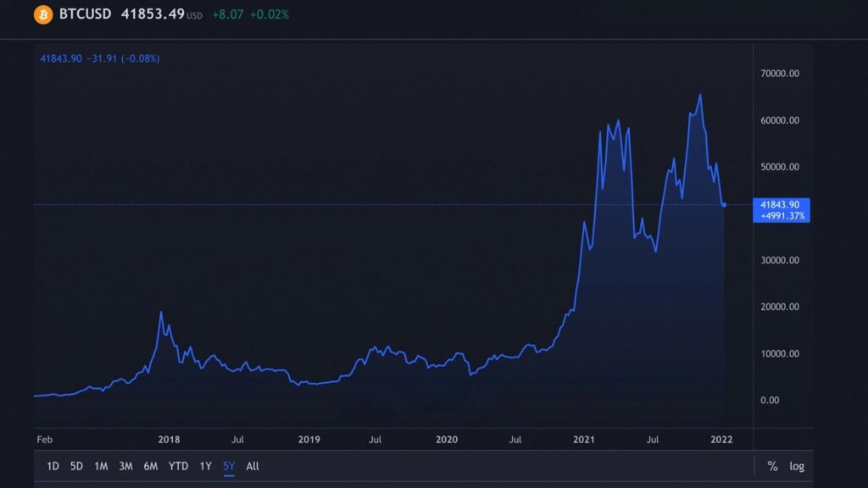This screenshot has height=488, width=868.
Task: Click the orange Bitcoin logo icon
Action: (43, 14)
